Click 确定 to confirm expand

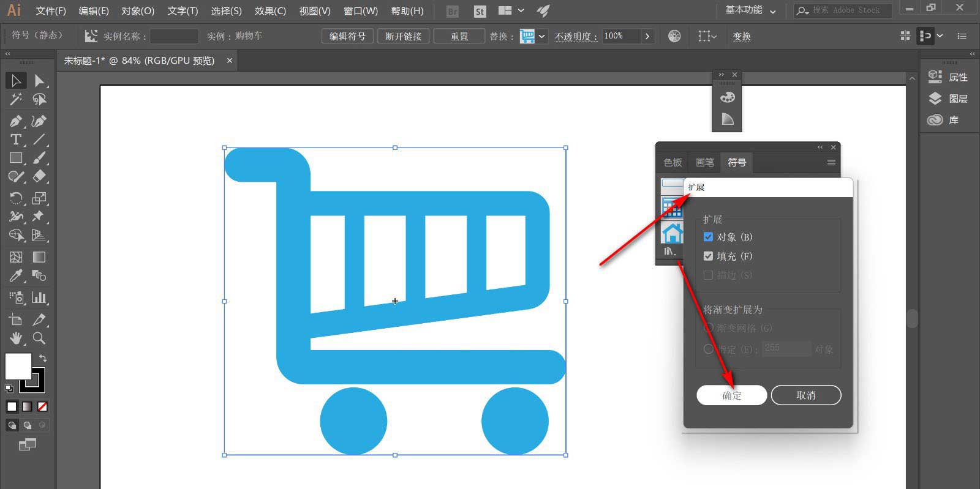(x=731, y=395)
